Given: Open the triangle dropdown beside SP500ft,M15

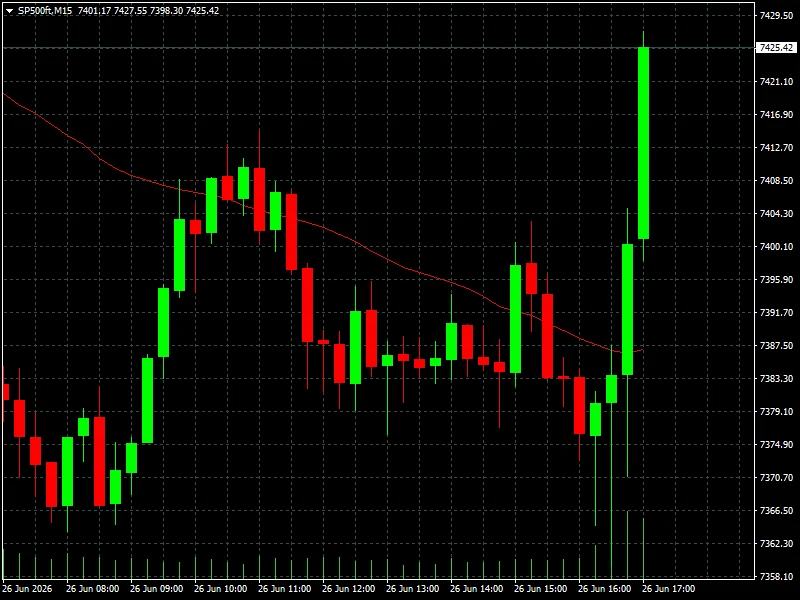Looking at the screenshot, I should [9, 11].
